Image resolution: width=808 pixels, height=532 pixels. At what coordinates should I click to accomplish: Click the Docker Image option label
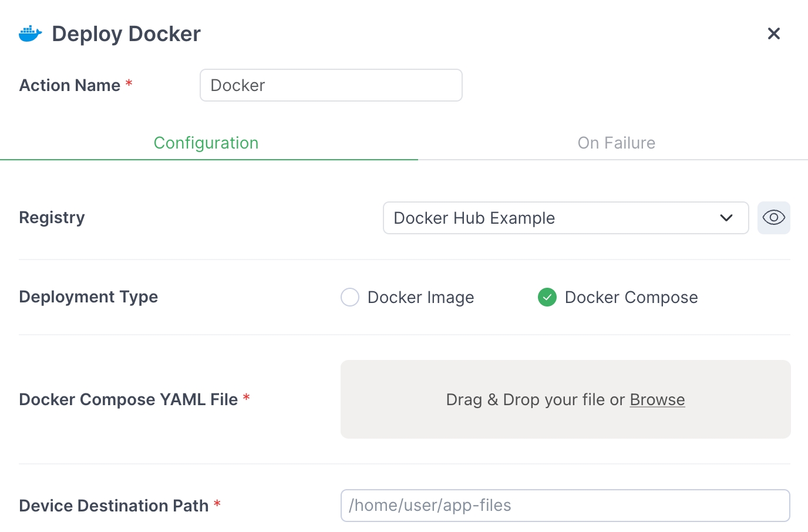point(420,297)
